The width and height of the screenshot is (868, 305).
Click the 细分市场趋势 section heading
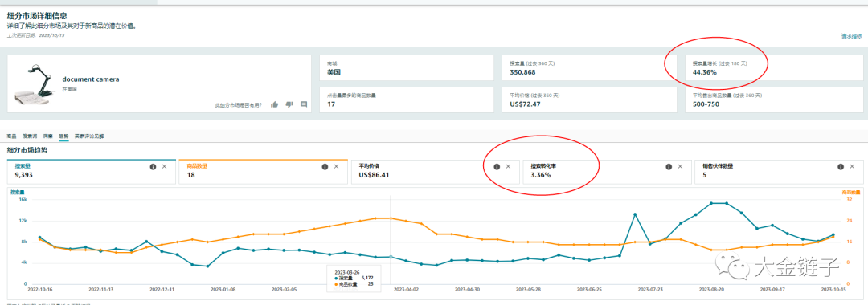coord(27,150)
